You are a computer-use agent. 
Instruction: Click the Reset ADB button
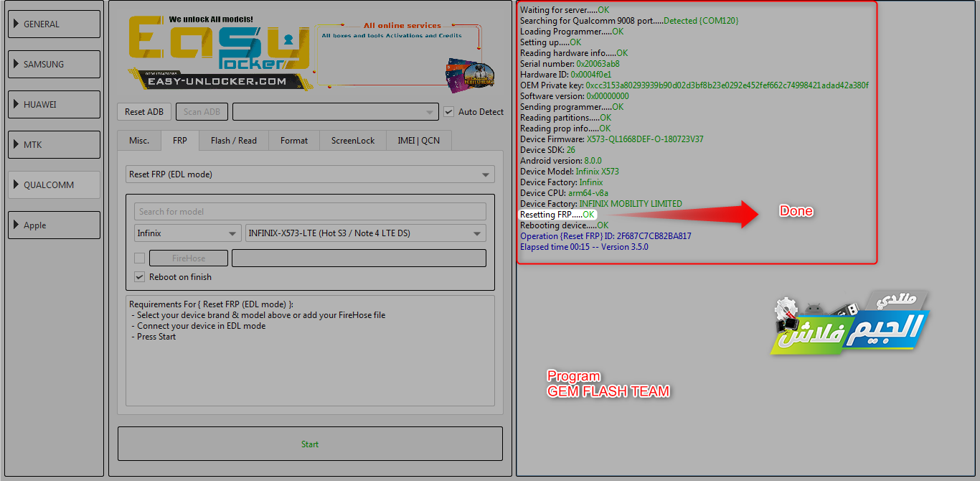[x=144, y=111]
